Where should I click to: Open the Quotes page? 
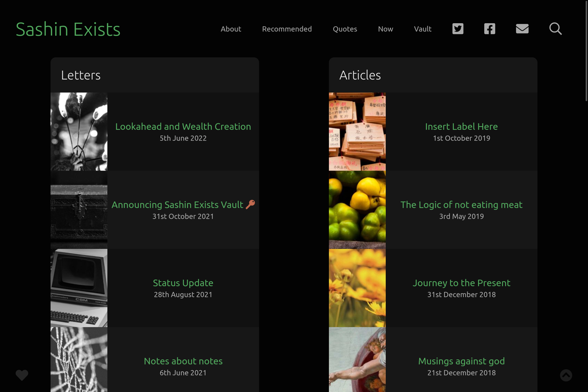click(345, 29)
